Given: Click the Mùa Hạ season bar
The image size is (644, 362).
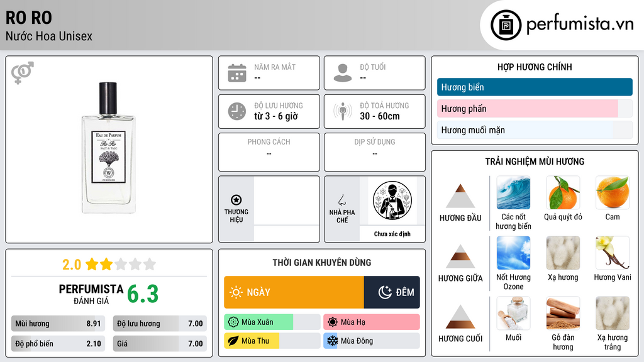Looking at the screenshot, I should 372,322.
